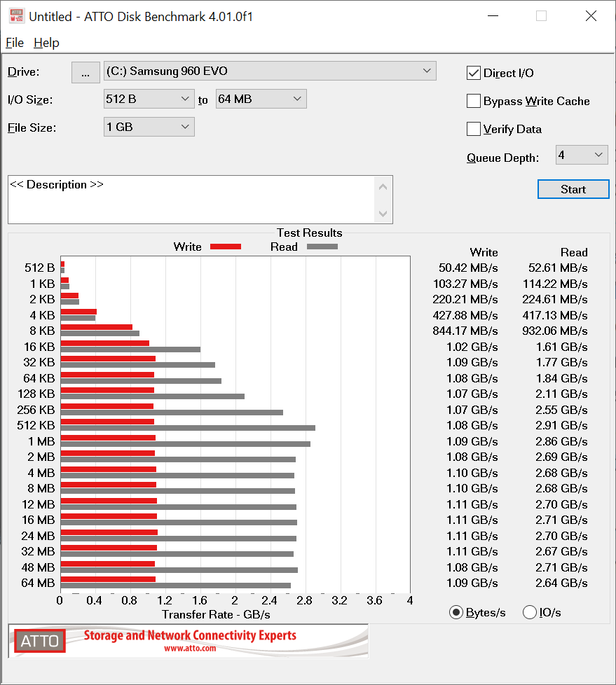Click the "Drive:" label
Viewport: 616px width, 685px height.
[24, 71]
